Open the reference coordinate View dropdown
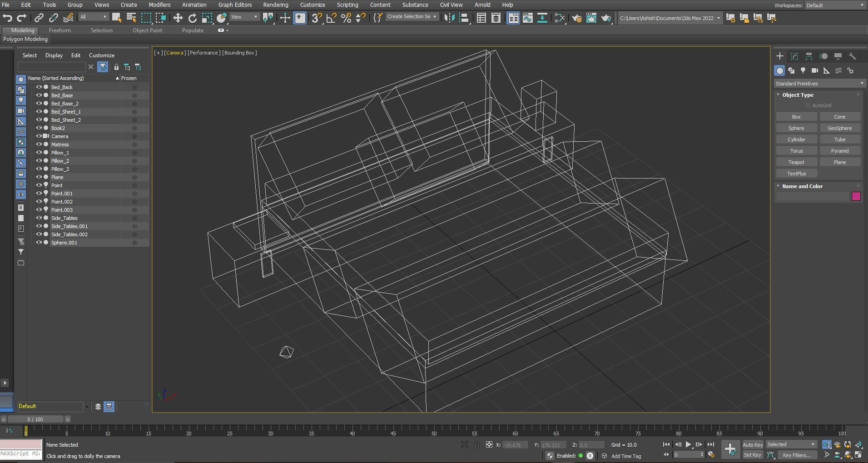This screenshot has height=463, width=868. [244, 17]
